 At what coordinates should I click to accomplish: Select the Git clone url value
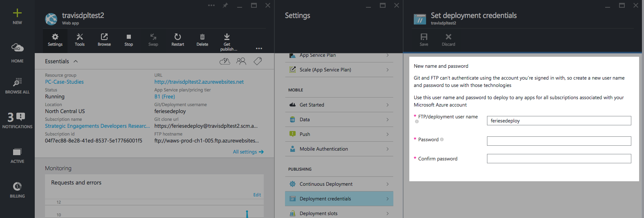[x=206, y=126]
